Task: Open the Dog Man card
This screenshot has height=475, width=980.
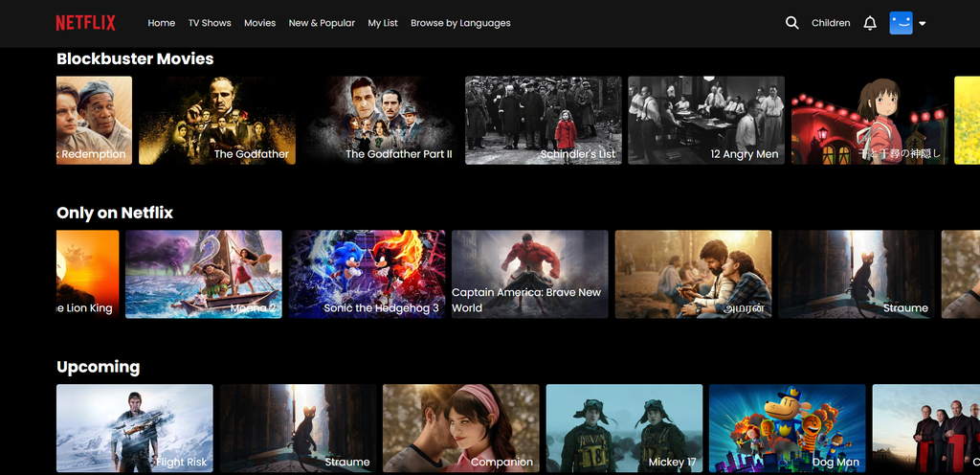Action: (x=787, y=428)
